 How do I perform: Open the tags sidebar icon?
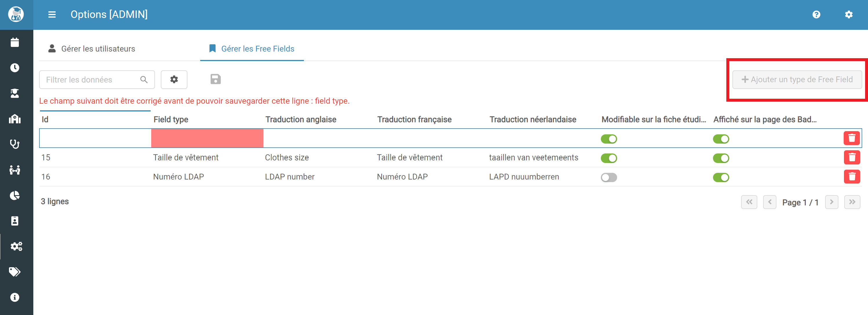15,272
